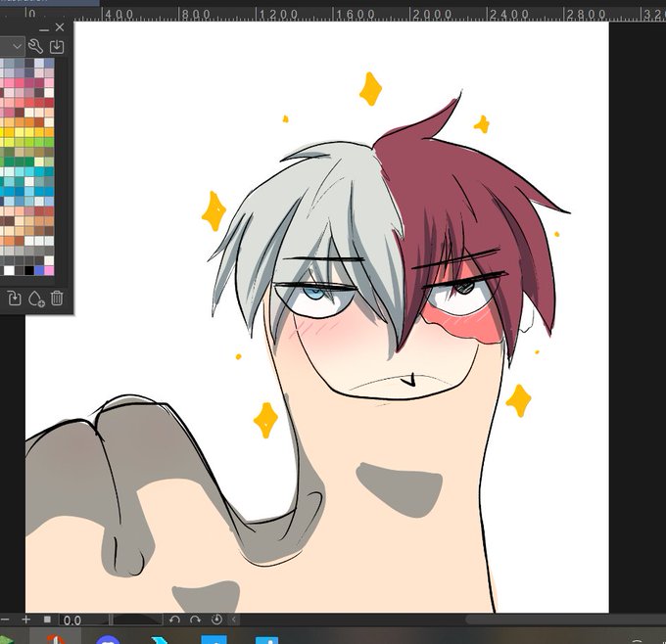
Task: Pick the black swatch in the bottom row
Action: tap(28, 270)
